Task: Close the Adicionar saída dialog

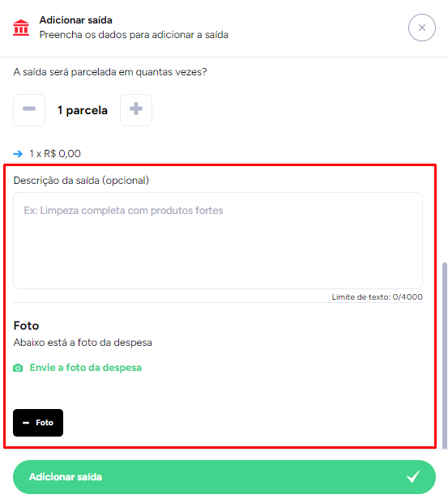Action: pos(422,28)
